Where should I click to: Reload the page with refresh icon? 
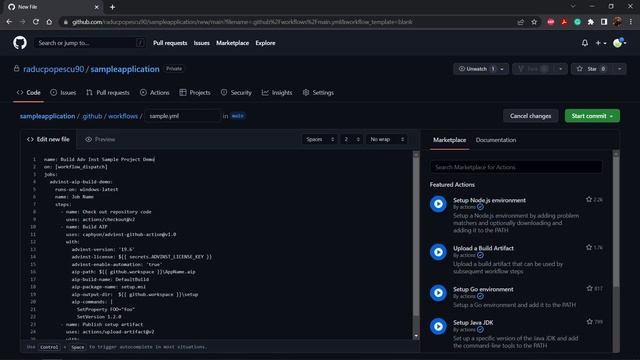pyautogui.click(x=36, y=22)
